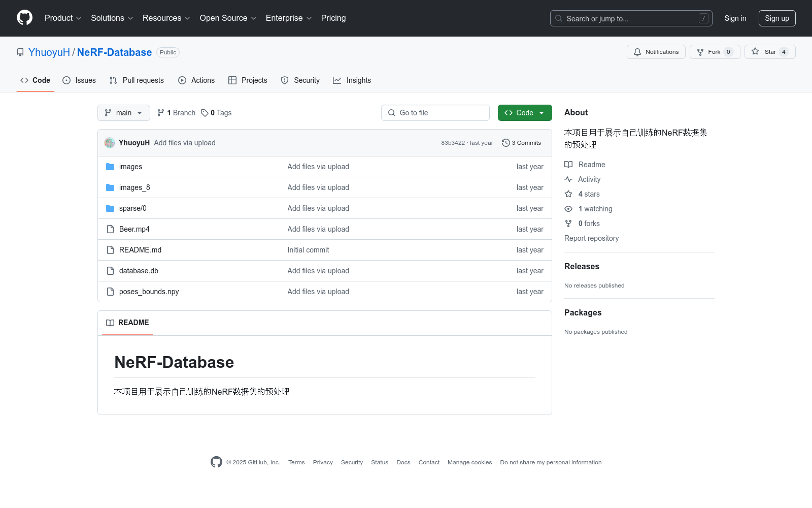Focus the Search or jump to field

point(631,18)
